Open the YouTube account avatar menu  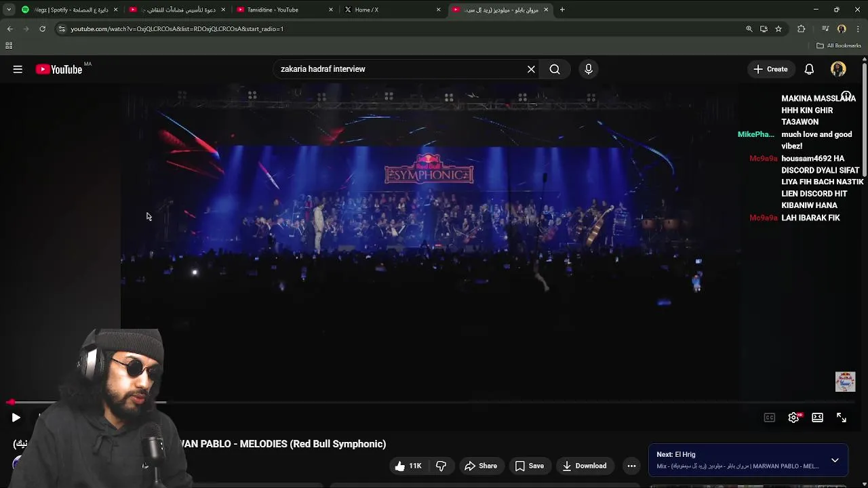838,69
